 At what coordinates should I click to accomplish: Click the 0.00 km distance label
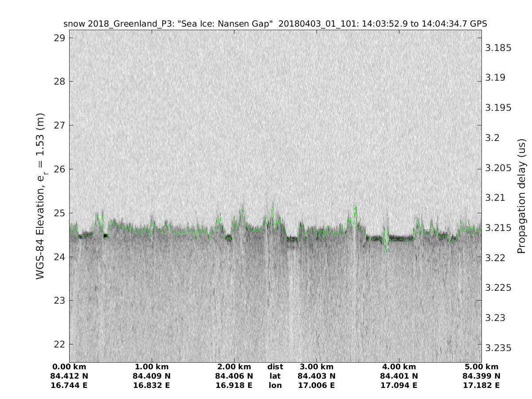(x=69, y=367)
